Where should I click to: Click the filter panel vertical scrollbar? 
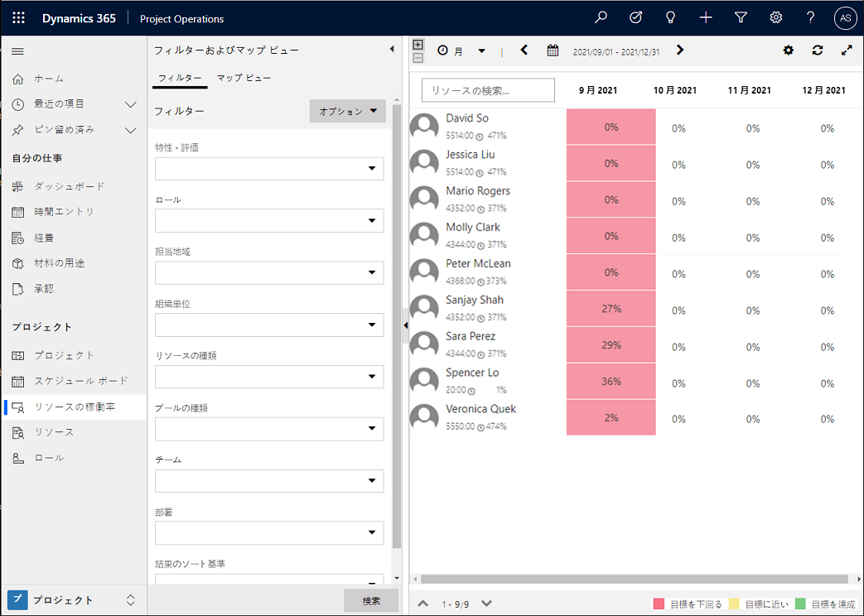coord(397,325)
